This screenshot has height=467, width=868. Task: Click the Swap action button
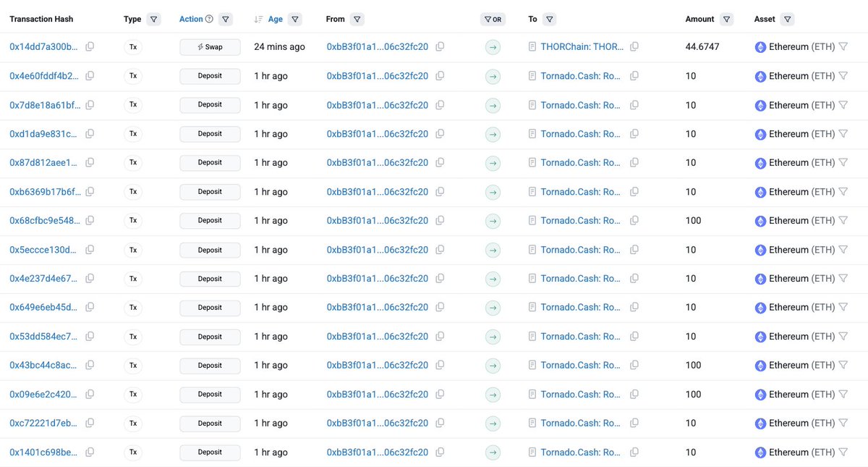pyautogui.click(x=210, y=47)
